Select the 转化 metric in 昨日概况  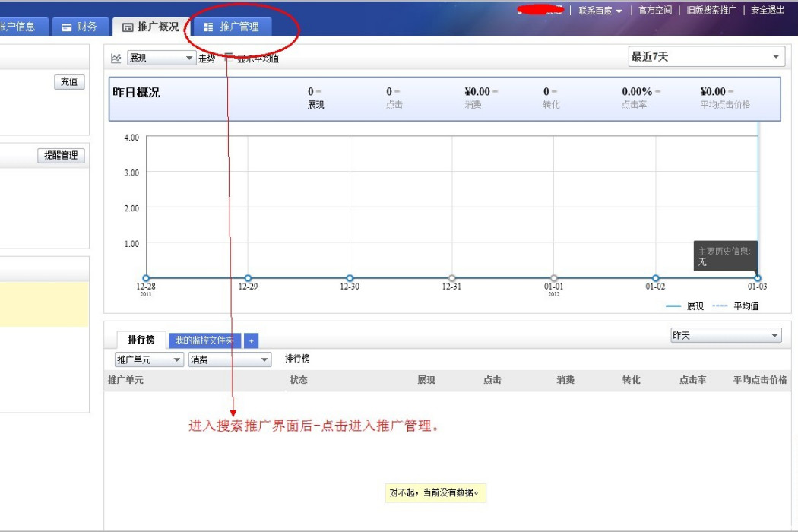(551, 98)
